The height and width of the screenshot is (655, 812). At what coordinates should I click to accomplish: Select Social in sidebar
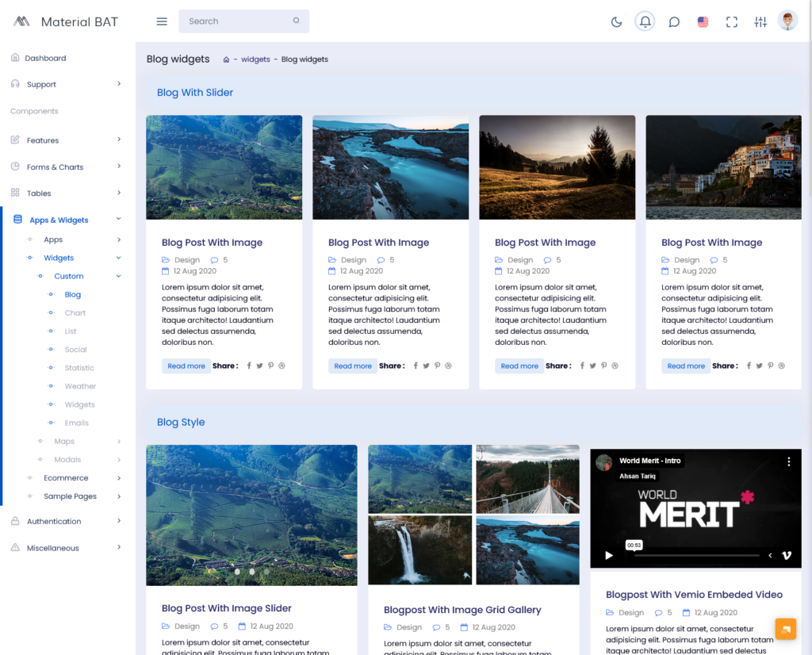tap(75, 350)
